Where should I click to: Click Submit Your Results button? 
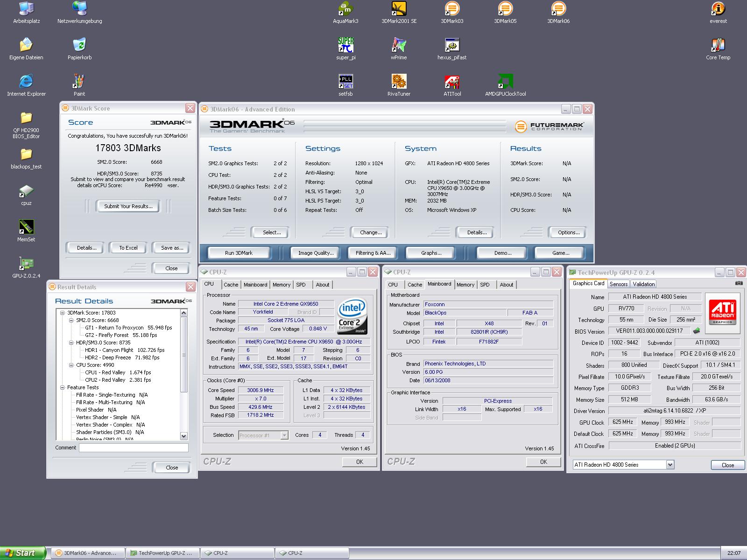pos(128,206)
